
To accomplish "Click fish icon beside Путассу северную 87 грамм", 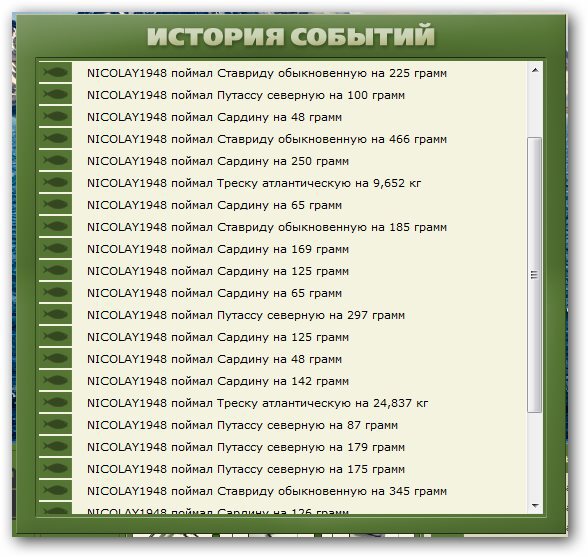I will [56, 424].
